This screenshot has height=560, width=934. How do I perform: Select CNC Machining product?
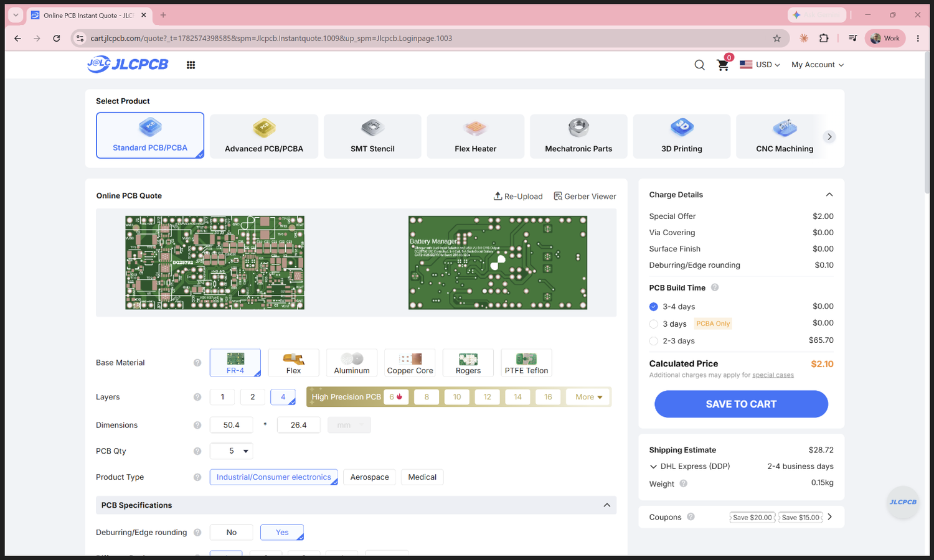coord(785,136)
